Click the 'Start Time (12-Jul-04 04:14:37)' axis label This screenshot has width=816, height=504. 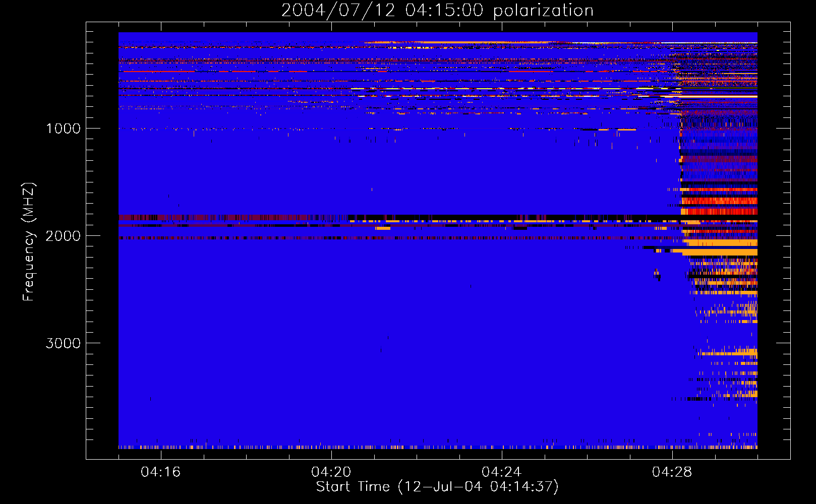437,486
